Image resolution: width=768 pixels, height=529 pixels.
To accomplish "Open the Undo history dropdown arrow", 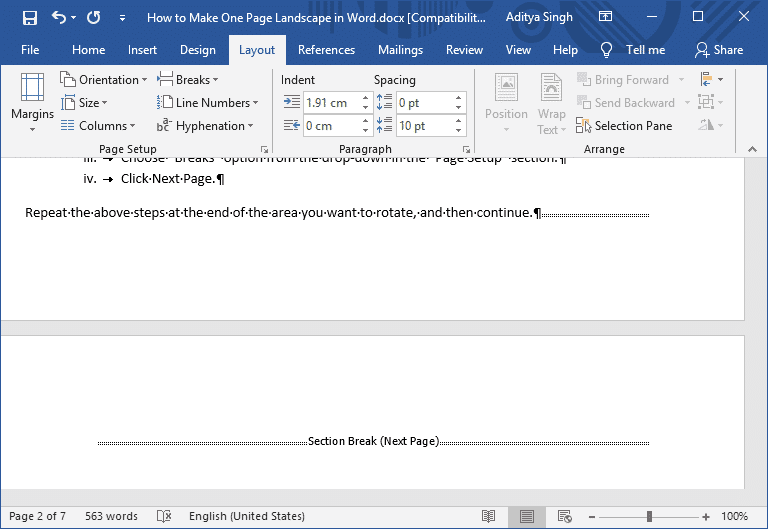I will click(73, 18).
